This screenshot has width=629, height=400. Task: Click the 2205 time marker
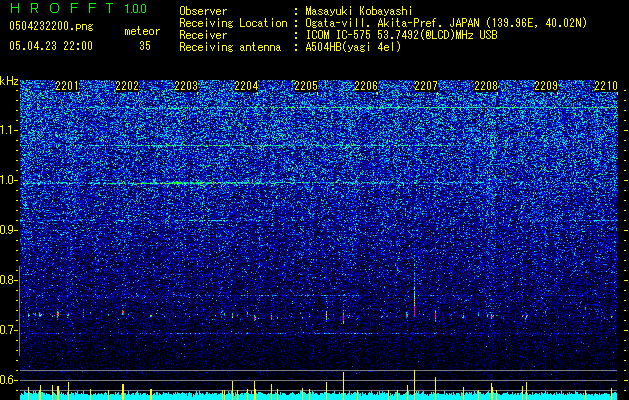[306, 86]
